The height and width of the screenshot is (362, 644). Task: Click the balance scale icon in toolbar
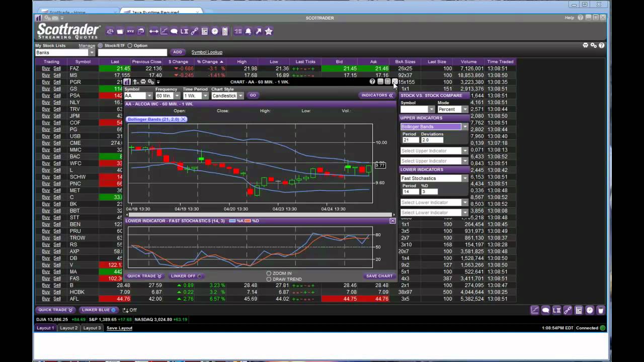pyautogui.click(x=110, y=31)
